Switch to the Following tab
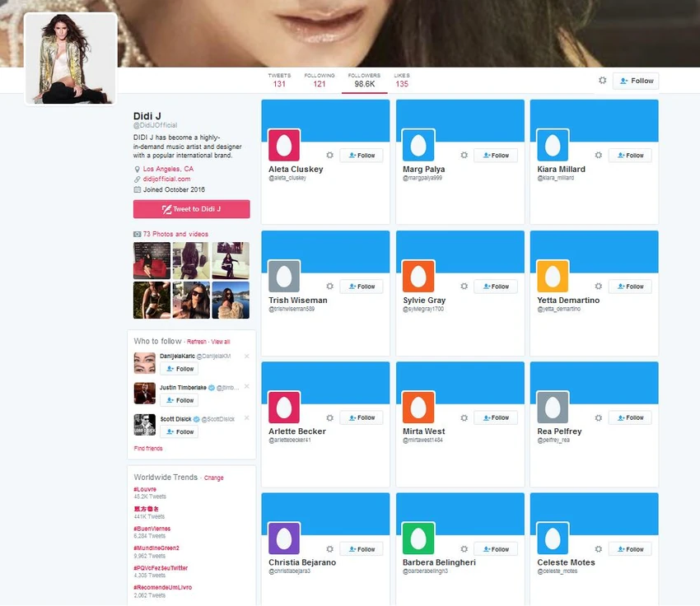Image resolution: width=700 pixels, height=606 pixels. pos(320,81)
